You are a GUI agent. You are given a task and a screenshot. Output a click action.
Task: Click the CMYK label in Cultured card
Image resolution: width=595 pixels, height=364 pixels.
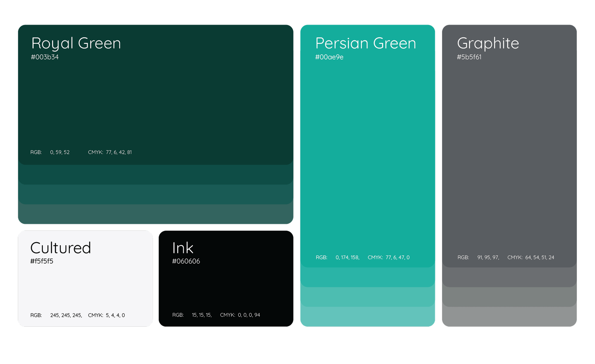pos(96,315)
